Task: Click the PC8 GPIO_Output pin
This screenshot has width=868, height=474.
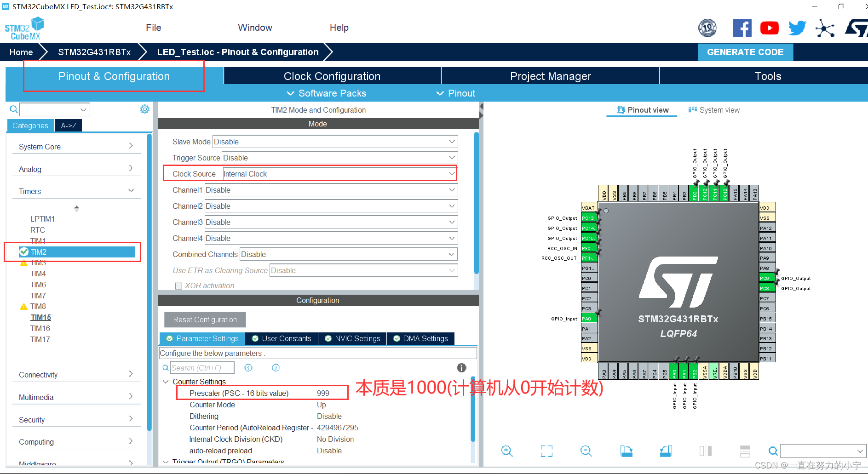Action: tap(767, 288)
